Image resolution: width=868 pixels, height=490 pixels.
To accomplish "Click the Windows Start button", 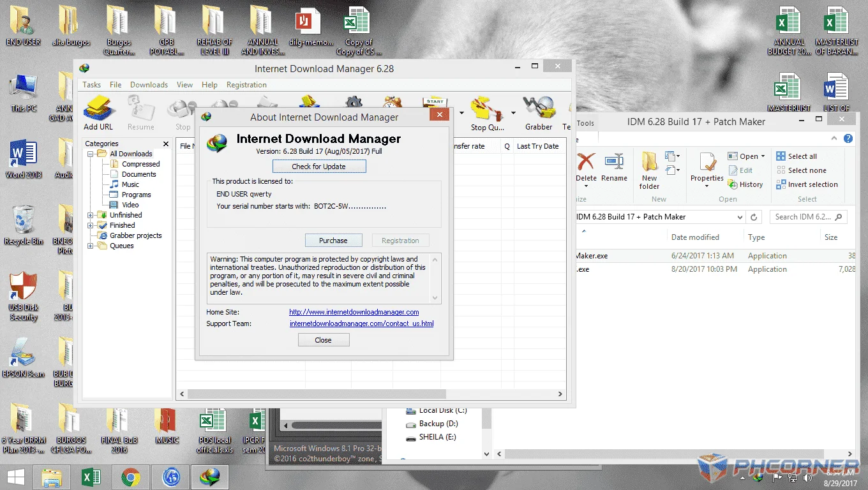I will [16, 477].
